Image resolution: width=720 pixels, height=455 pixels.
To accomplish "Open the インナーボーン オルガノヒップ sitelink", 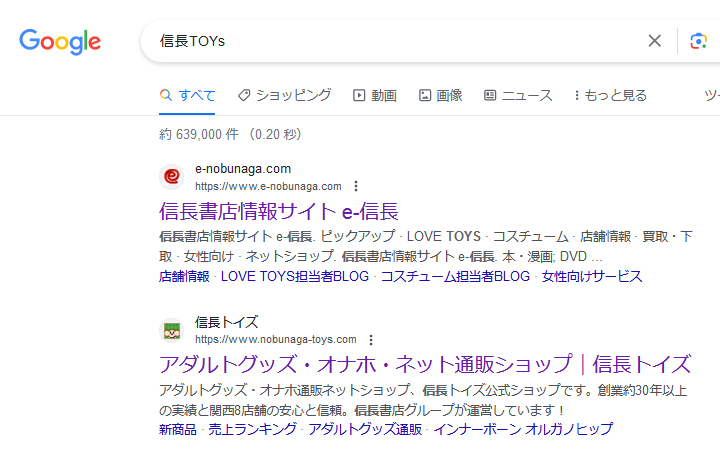I will coord(523,430).
